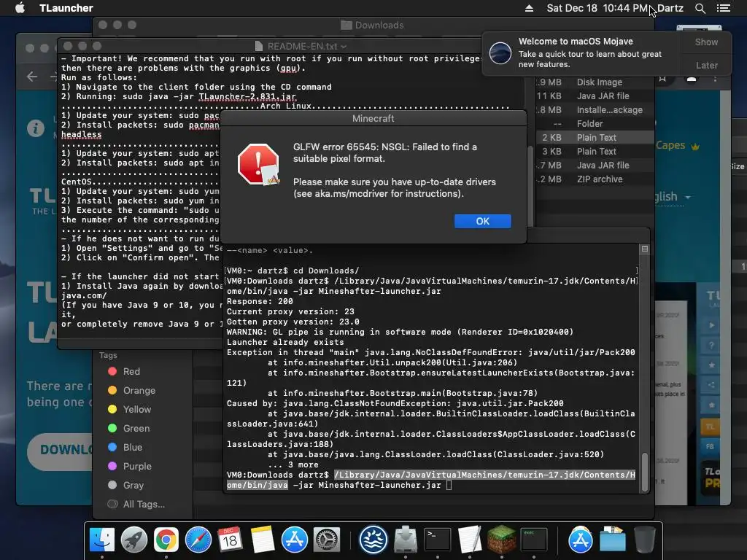Select the Disk Image file row in Finder
The width and height of the screenshot is (747, 560).
[x=595, y=82]
